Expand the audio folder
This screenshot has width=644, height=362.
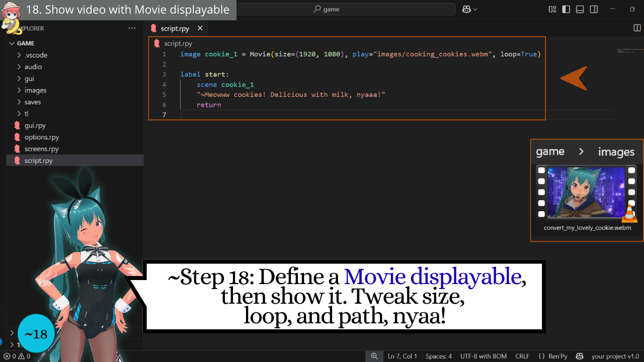[33, 66]
